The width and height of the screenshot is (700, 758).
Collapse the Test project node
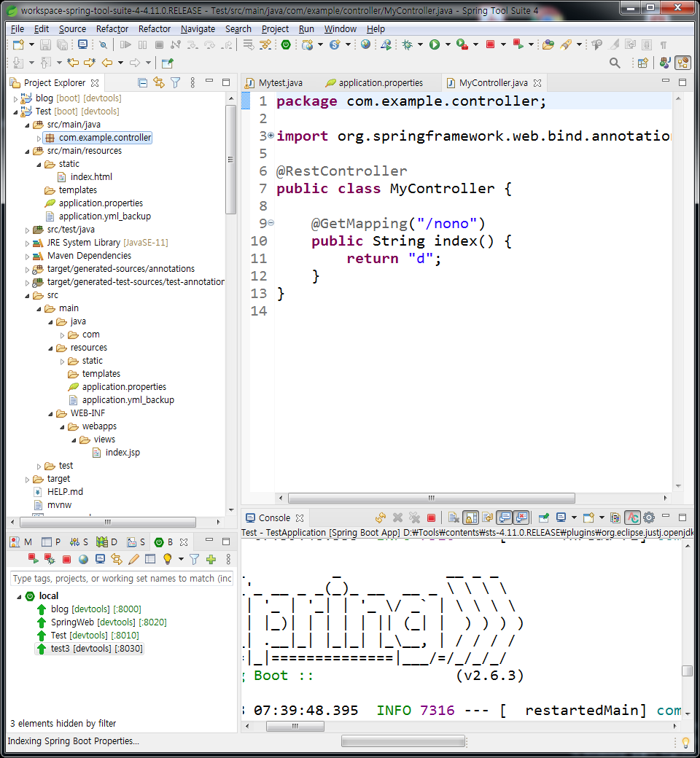(x=15, y=112)
